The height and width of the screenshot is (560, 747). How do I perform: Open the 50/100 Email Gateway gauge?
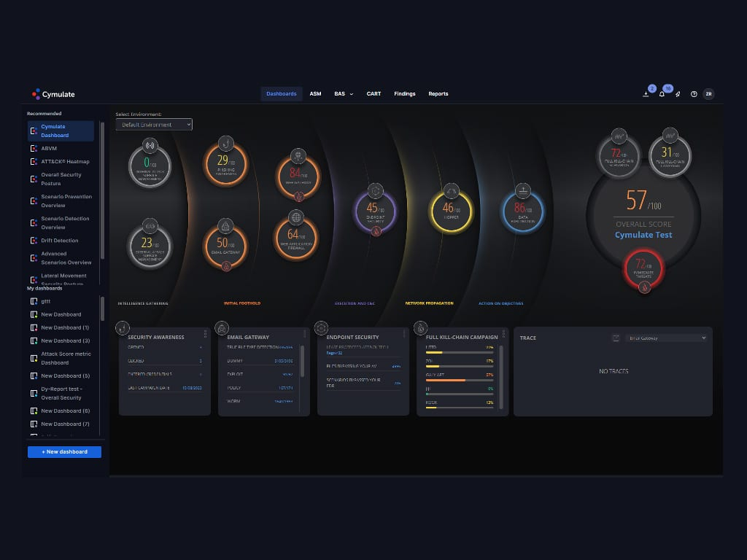226,246
